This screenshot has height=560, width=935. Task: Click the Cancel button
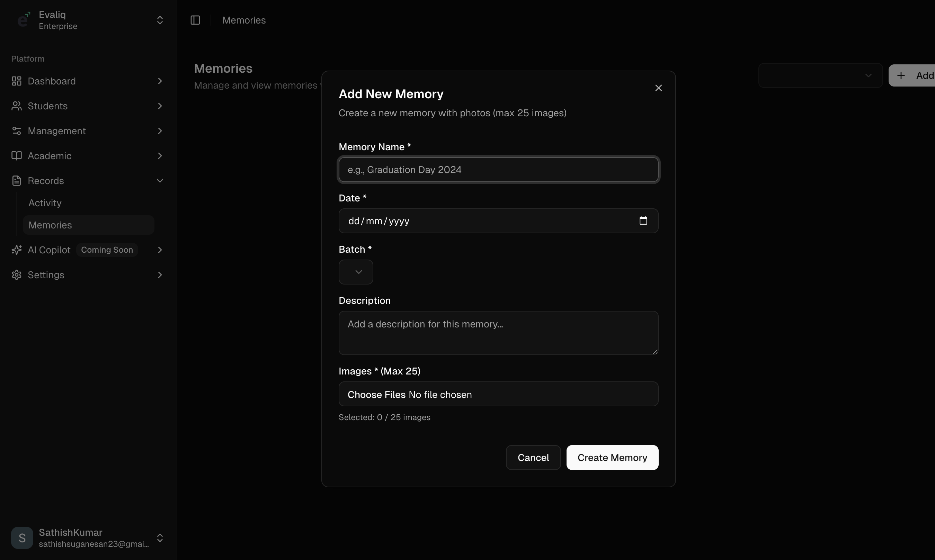tap(533, 458)
